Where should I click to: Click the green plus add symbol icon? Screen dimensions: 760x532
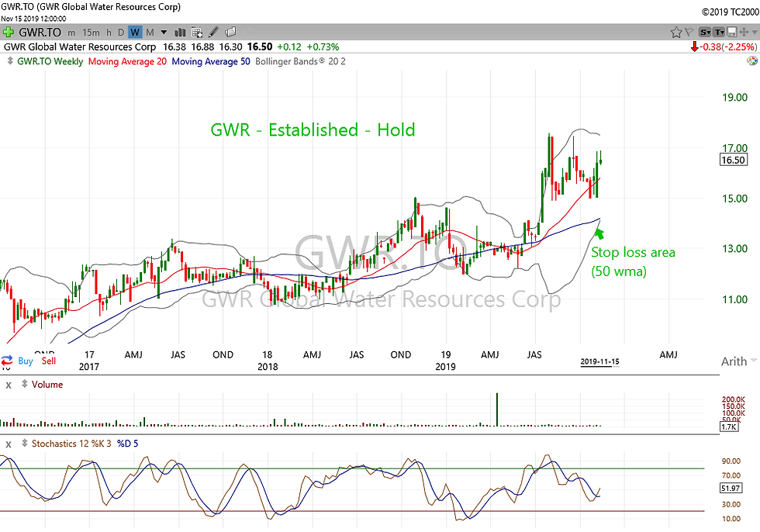[x=9, y=33]
